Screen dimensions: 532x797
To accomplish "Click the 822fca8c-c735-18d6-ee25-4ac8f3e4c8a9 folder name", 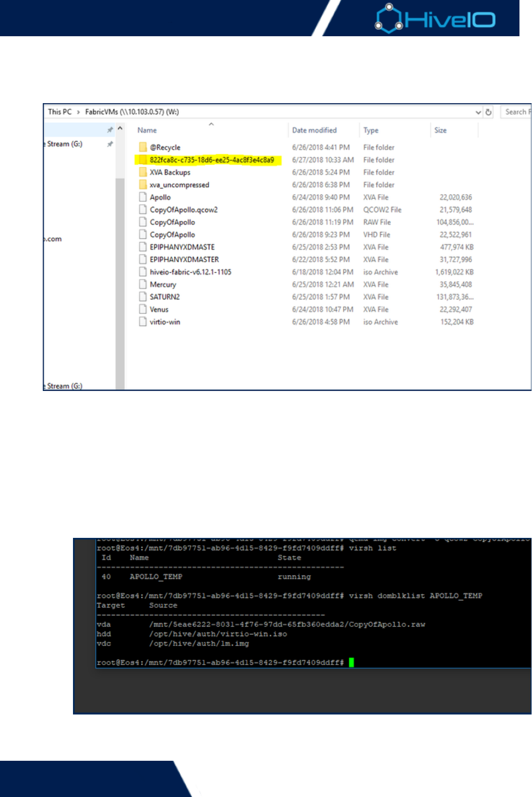I will pyautogui.click(x=212, y=160).
